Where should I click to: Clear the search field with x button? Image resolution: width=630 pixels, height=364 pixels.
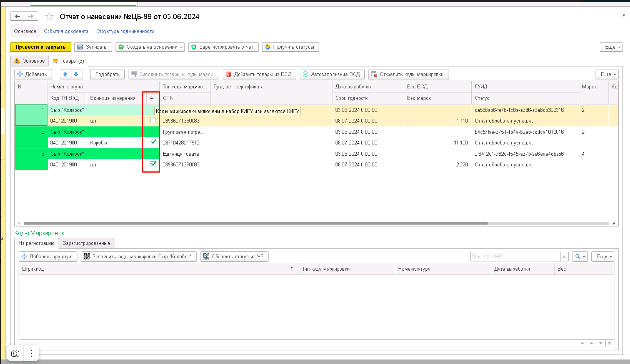click(565, 256)
